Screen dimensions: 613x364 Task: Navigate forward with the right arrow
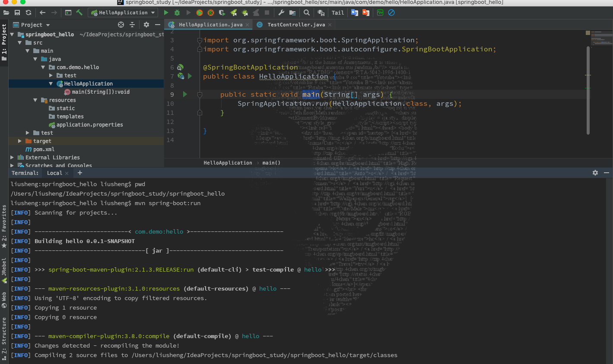point(54,13)
